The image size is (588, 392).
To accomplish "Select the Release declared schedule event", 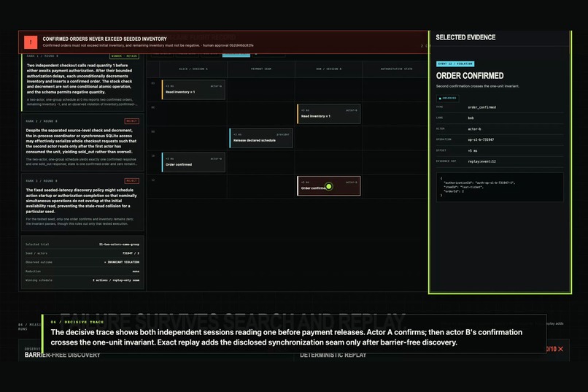I will tap(261, 138).
